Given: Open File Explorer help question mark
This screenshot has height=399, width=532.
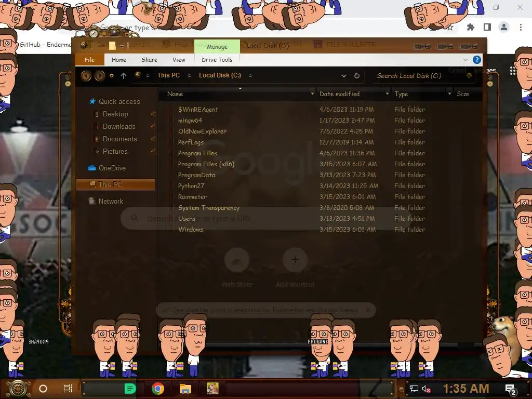Looking at the screenshot, I should (477, 60).
